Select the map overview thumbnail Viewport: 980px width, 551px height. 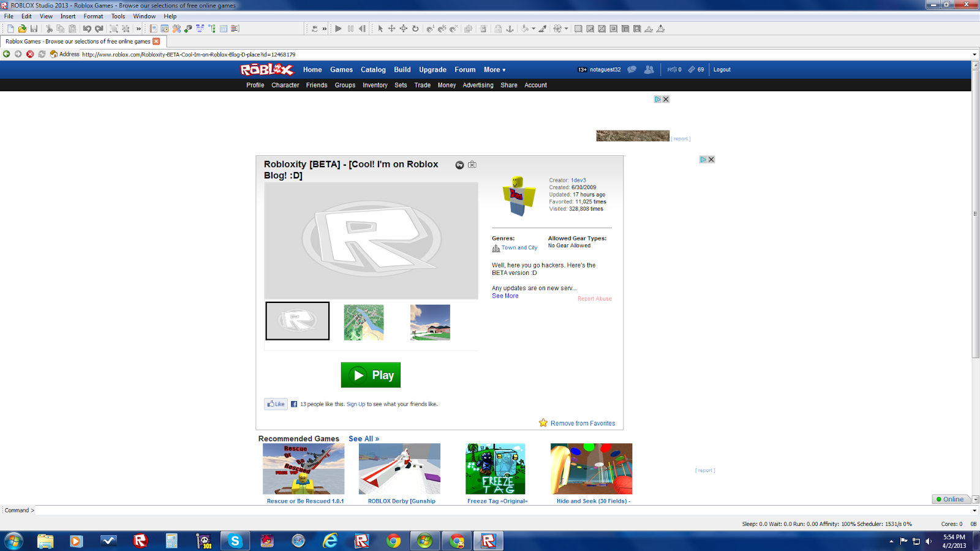click(364, 322)
